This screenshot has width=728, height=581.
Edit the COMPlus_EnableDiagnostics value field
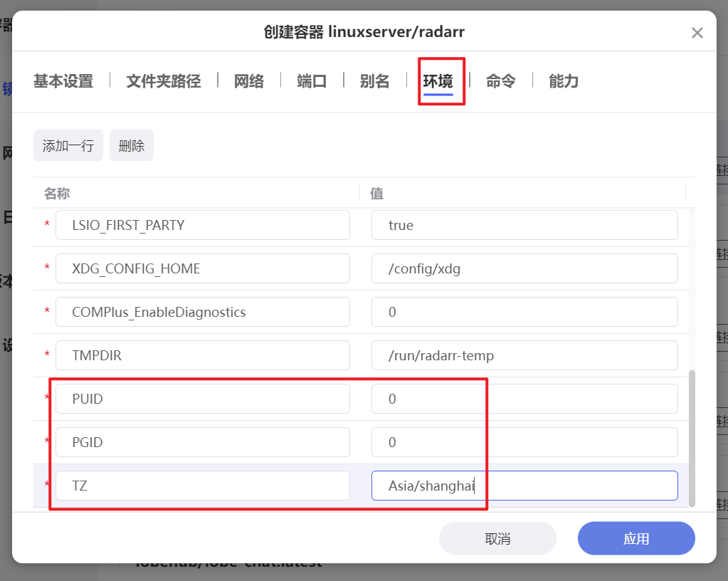pyautogui.click(x=524, y=312)
